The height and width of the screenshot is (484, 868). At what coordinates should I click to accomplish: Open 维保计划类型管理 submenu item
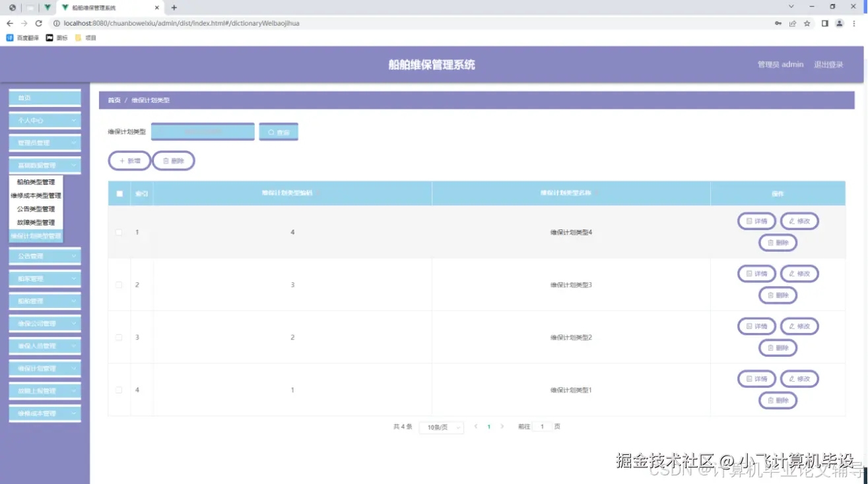click(x=36, y=236)
